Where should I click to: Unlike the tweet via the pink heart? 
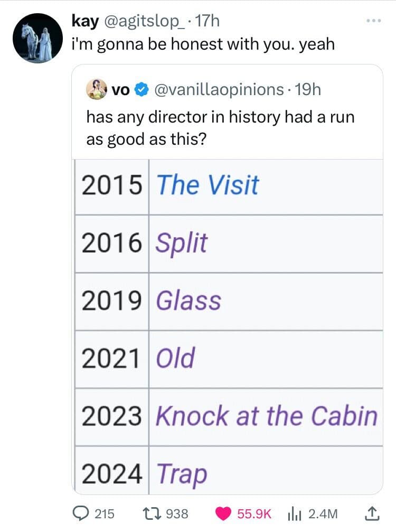(x=223, y=514)
